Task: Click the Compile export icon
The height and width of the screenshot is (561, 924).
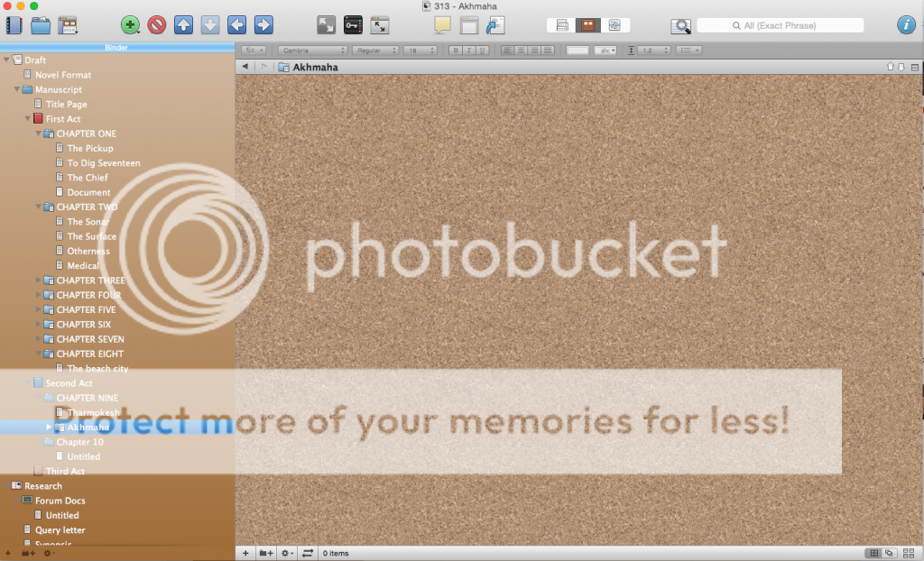Action: click(x=495, y=24)
